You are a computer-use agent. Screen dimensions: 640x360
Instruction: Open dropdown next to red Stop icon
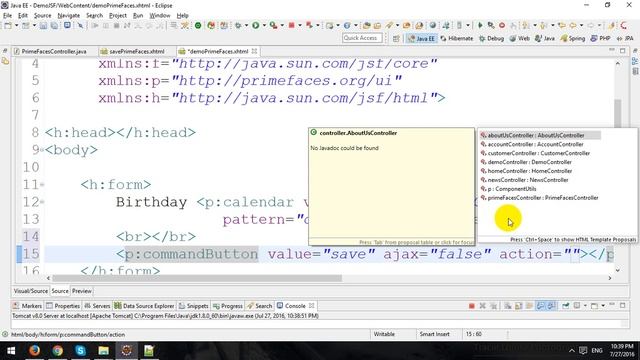(x=300, y=25)
